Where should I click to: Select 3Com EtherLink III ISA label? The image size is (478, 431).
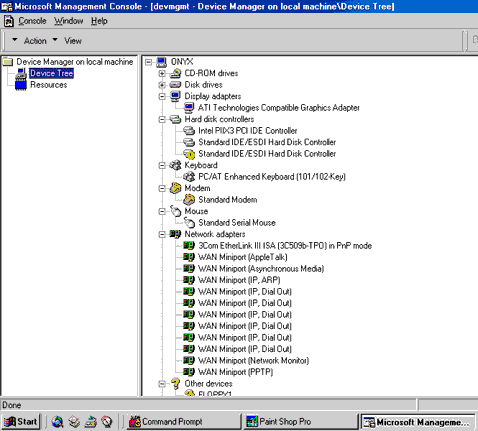pyautogui.click(x=285, y=246)
